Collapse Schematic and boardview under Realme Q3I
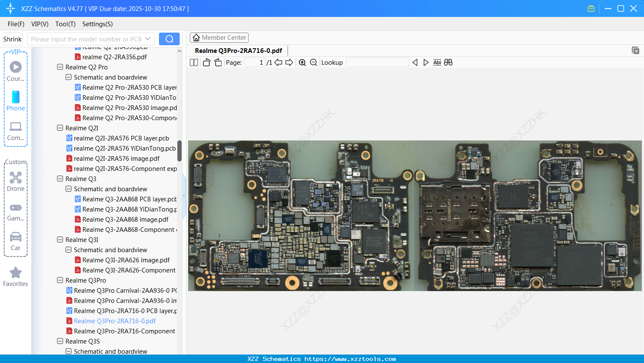 (69, 250)
